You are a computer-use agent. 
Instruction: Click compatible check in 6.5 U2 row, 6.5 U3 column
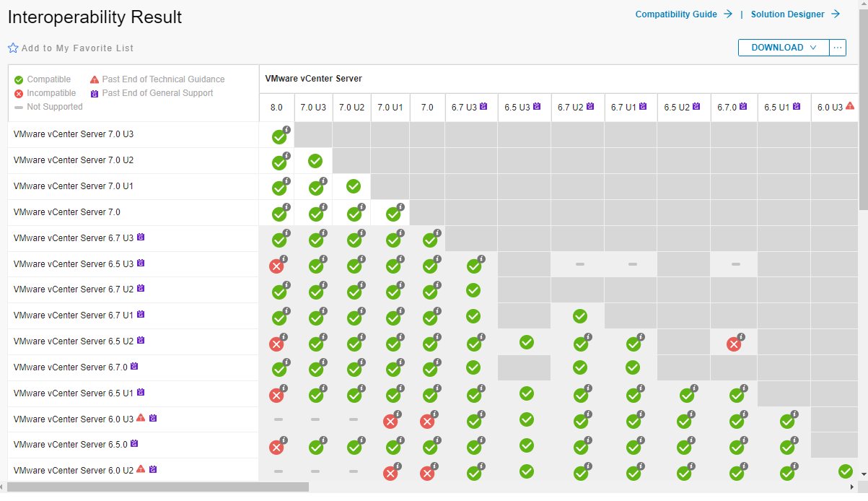coord(527,341)
